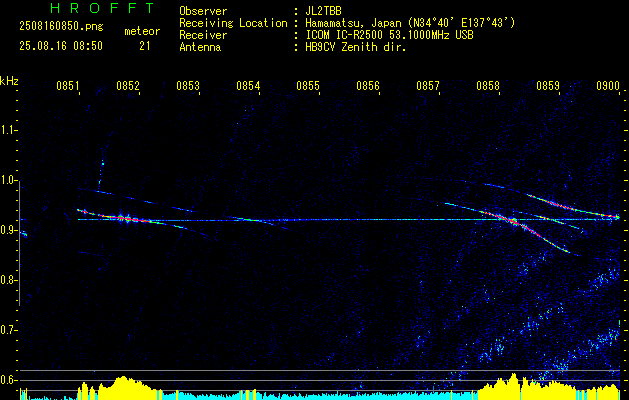Click the 0853 time marker
This screenshot has height=400, width=629.
pyautogui.click(x=188, y=86)
